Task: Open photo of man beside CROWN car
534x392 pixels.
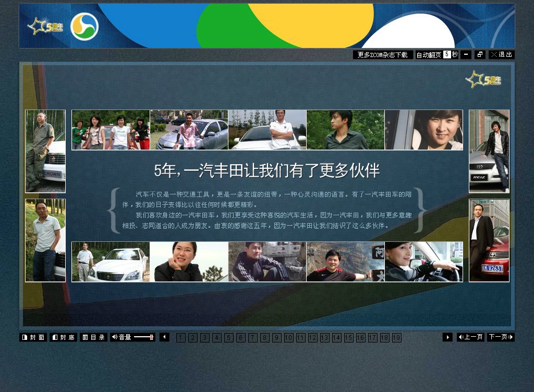Action: (45, 151)
